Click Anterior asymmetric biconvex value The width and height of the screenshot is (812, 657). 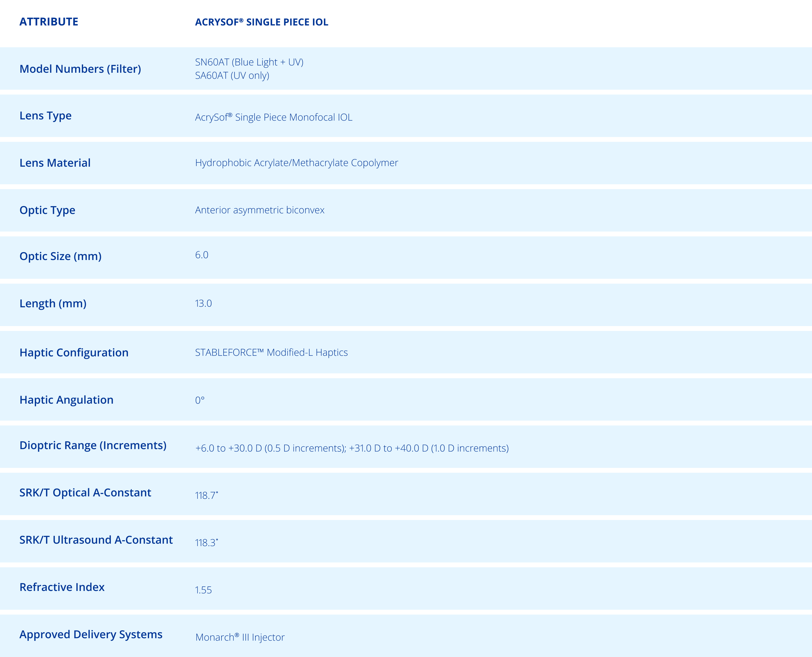pos(260,210)
